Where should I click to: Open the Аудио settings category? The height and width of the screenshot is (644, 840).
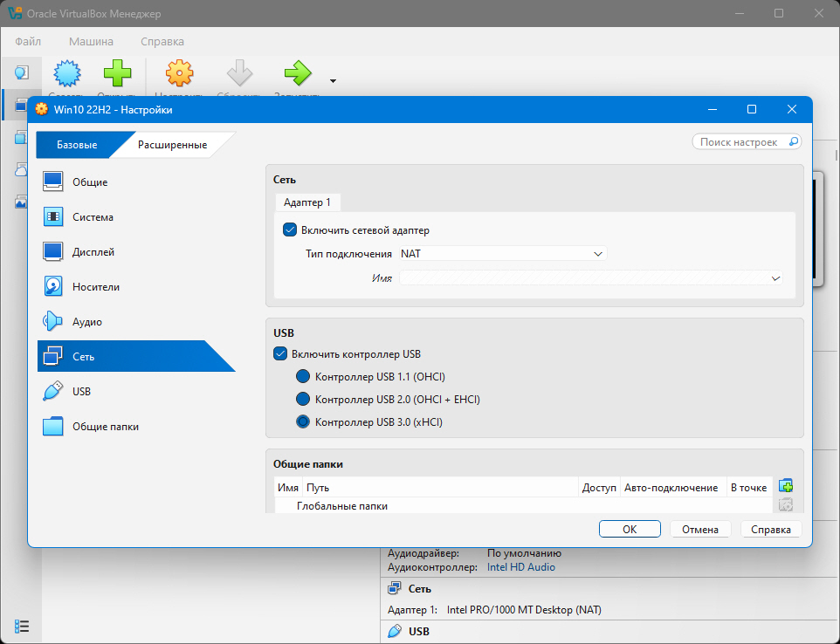coord(136,321)
